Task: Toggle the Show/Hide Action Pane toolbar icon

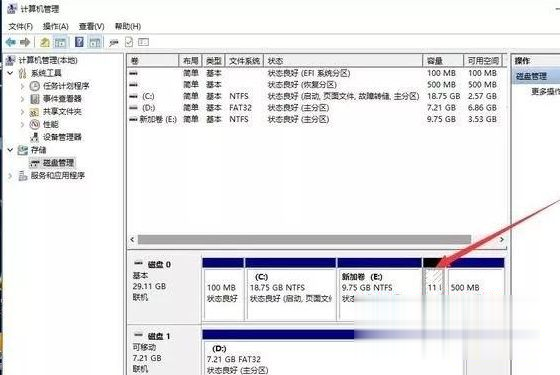Action: click(x=95, y=42)
